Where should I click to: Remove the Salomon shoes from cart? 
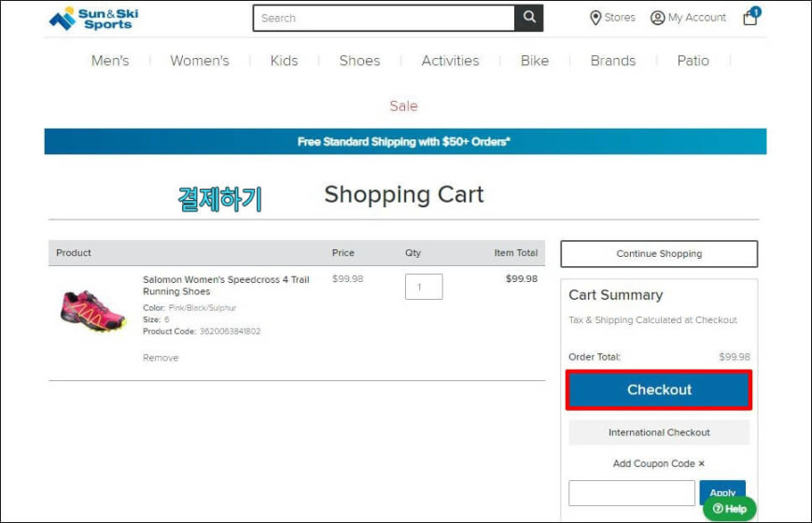161,358
